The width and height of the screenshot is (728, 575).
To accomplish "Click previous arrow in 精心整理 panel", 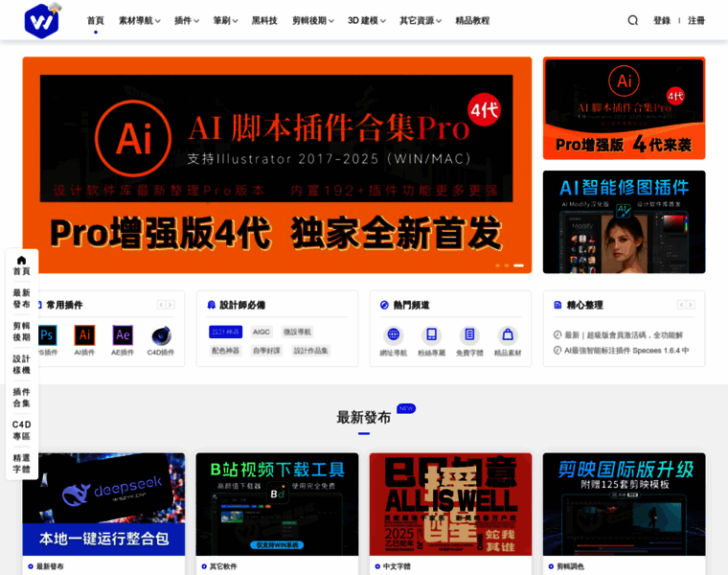I will pyautogui.click(x=681, y=305).
